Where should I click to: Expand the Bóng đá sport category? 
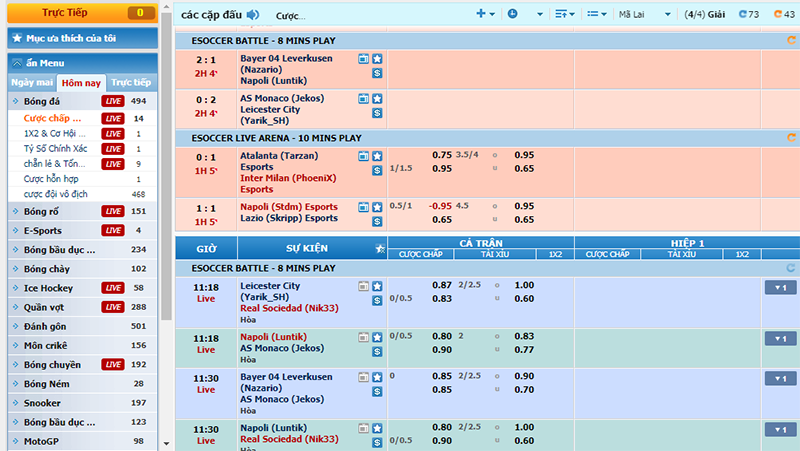tap(82, 101)
